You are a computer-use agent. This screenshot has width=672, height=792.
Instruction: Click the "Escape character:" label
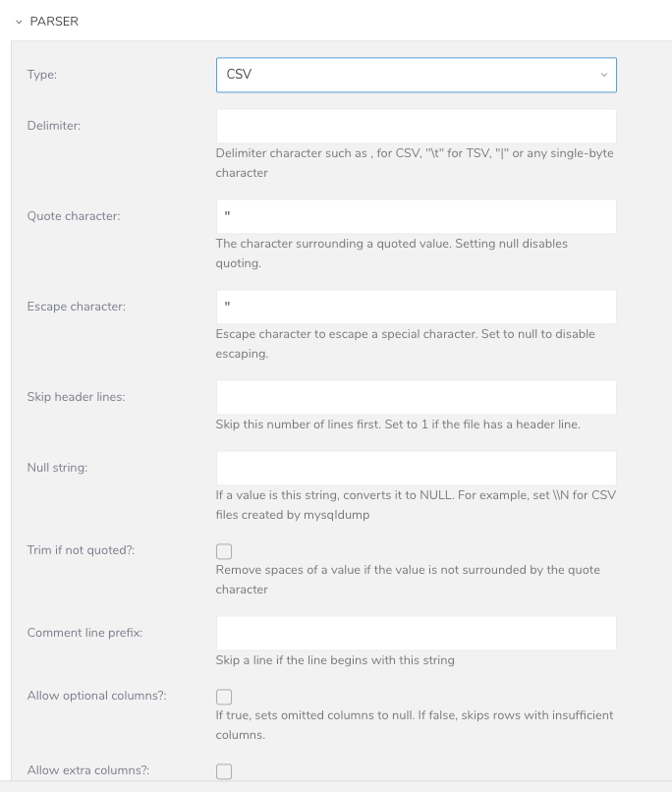point(77,307)
